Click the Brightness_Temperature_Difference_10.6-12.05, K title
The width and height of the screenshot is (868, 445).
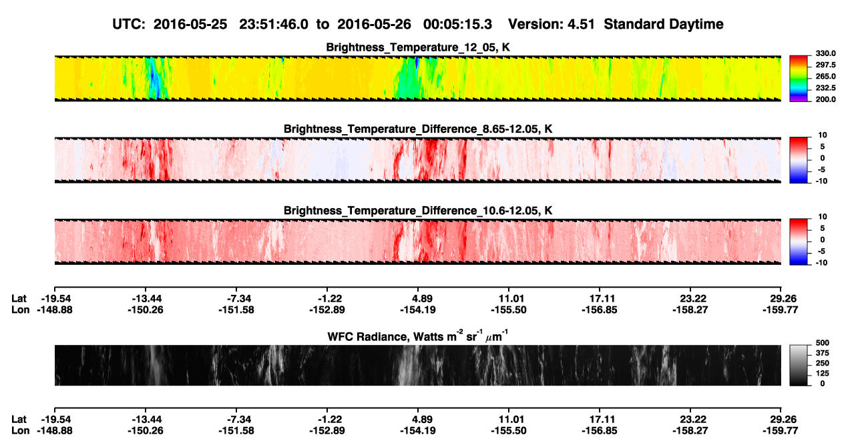click(418, 210)
